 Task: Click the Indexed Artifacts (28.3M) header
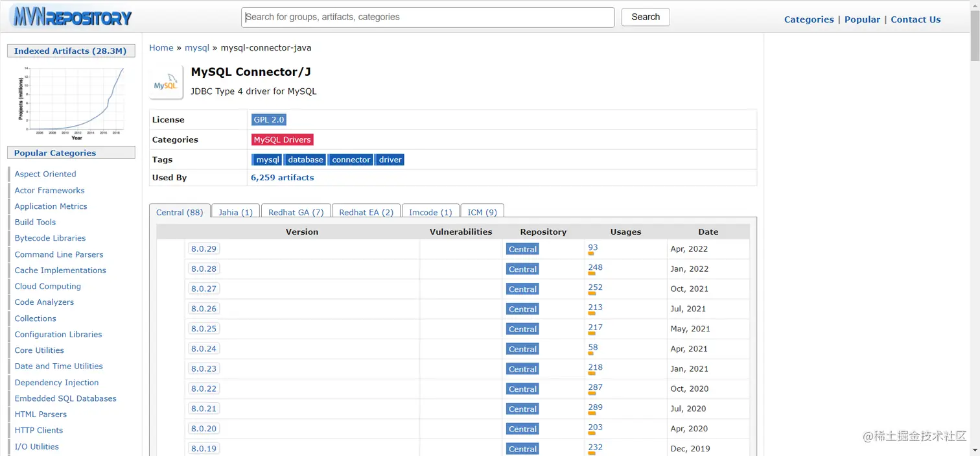[x=71, y=51]
